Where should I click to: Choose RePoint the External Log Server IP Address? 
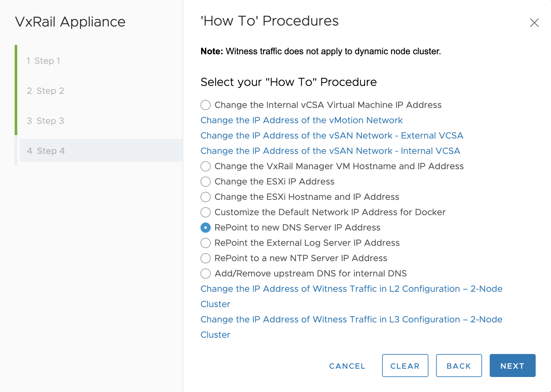(x=206, y=243)
